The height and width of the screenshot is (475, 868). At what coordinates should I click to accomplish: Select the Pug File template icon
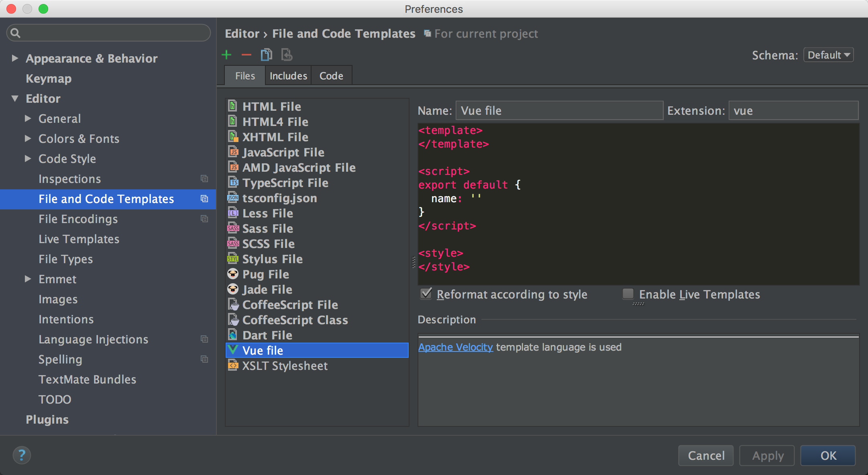point(233,274)
